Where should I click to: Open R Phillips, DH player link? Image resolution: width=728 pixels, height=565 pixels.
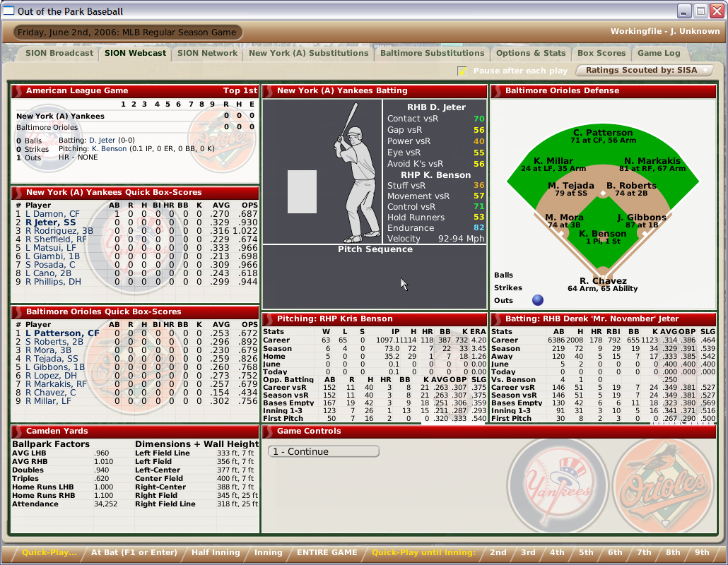pyautogui.click(x=54, y=282)
